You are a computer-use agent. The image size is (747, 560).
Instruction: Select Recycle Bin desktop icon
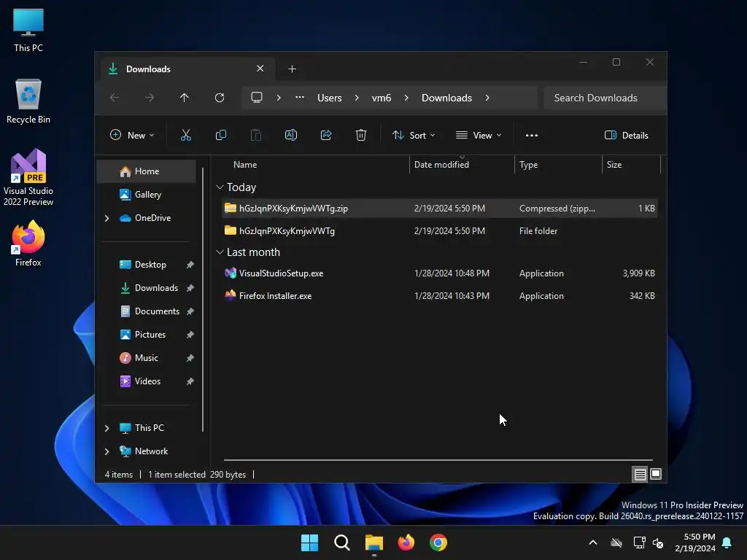coord(28,101)
